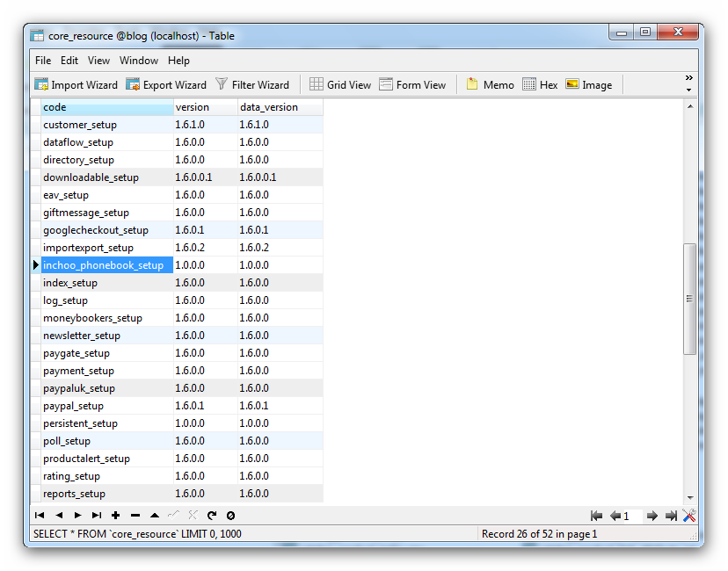The height and width of the screenshot is (571, 728).
Task: Open the Filter Wizard
Action: (x=252, y=85)
